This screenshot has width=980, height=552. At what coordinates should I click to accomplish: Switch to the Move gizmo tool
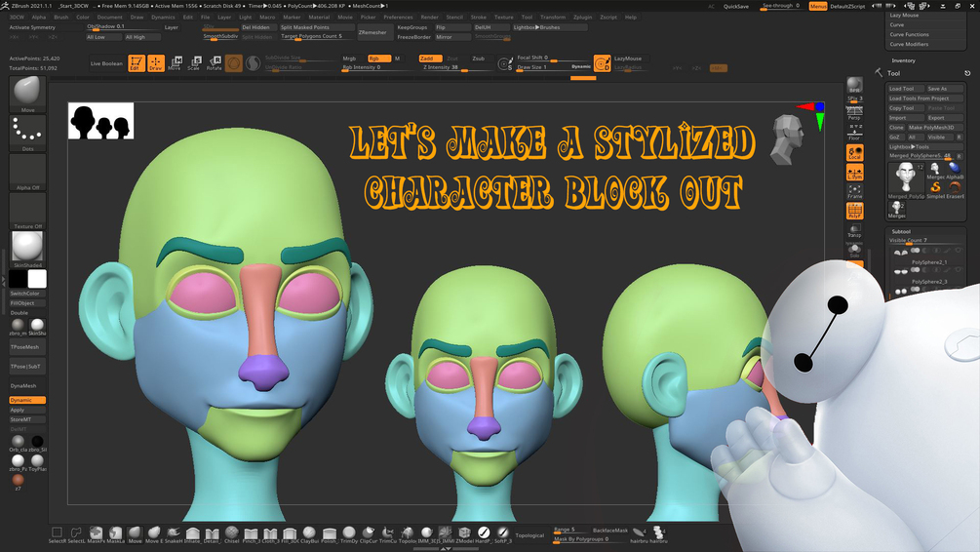(175, 63)
